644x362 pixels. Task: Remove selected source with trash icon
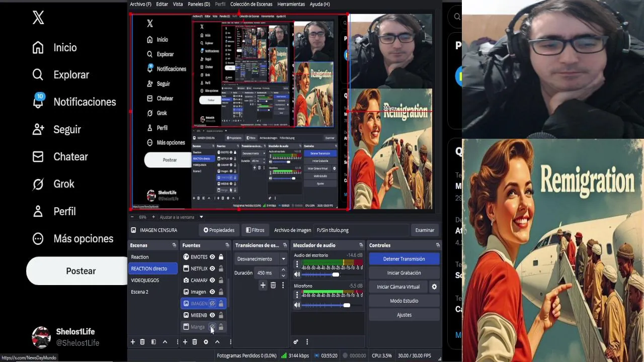pyautogui.click(x=195, y=342)
